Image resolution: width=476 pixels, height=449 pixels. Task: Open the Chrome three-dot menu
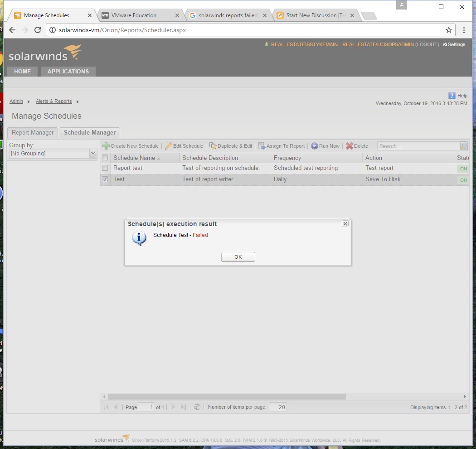[x=464, y=30]
